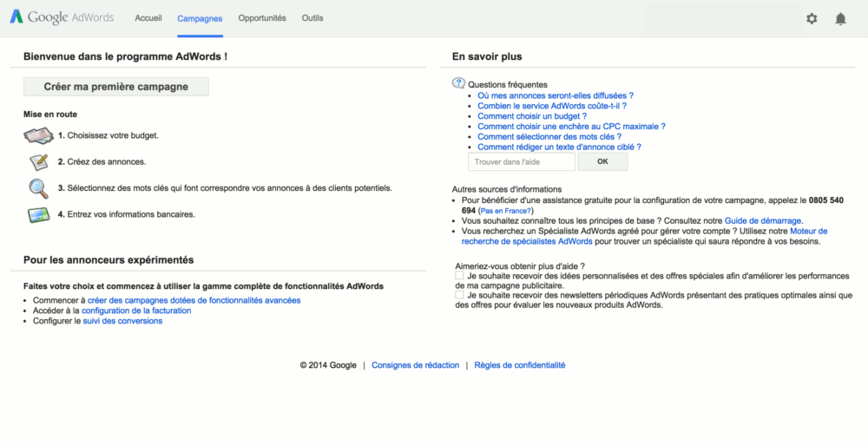Open the Outils tab
This screenshot has width=868, height=445.
[312, 18]
